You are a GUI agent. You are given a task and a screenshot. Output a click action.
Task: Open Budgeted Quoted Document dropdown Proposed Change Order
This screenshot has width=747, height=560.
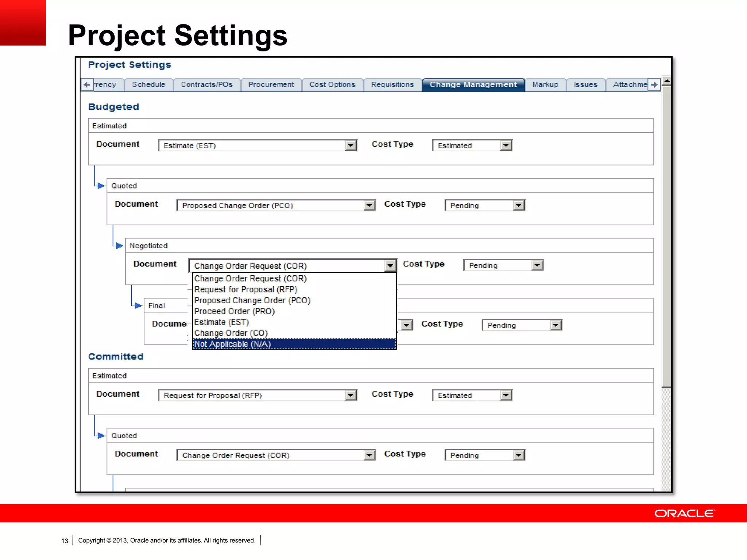tap(276, 205)
